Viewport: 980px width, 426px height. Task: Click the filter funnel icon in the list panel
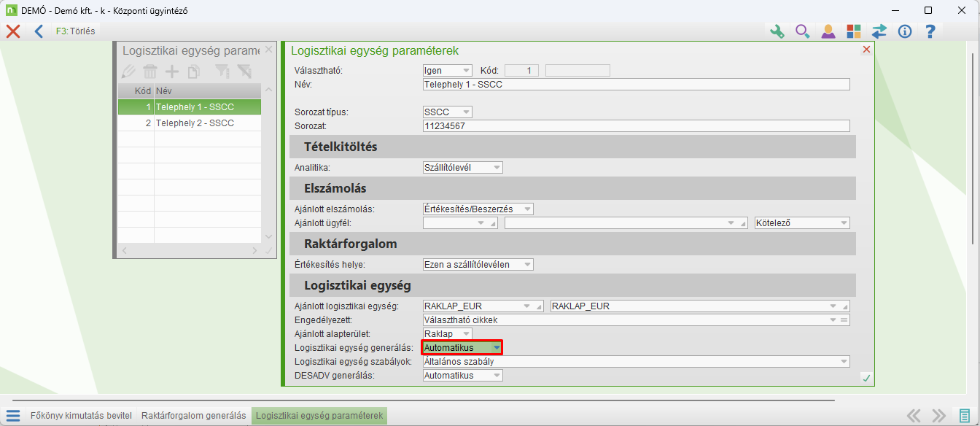pos(222,71)
